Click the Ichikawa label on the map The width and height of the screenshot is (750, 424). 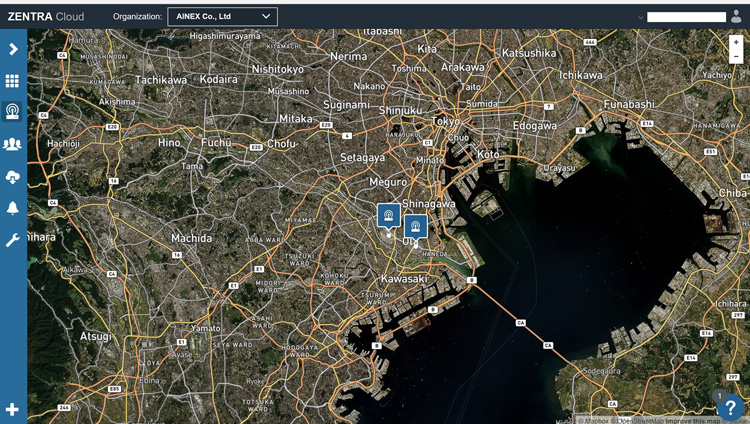(x=581, y=75)
